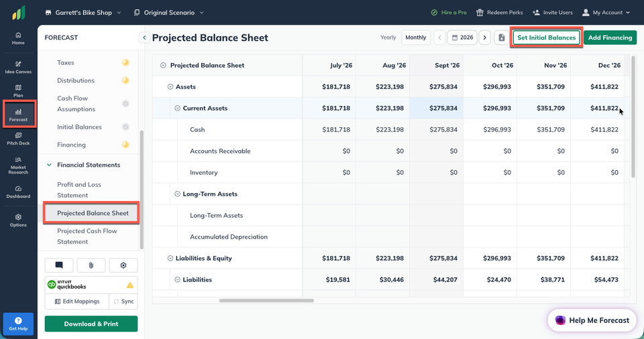Click the Accounts Receivable row label
Screen dimensions: 644x339
220,151
